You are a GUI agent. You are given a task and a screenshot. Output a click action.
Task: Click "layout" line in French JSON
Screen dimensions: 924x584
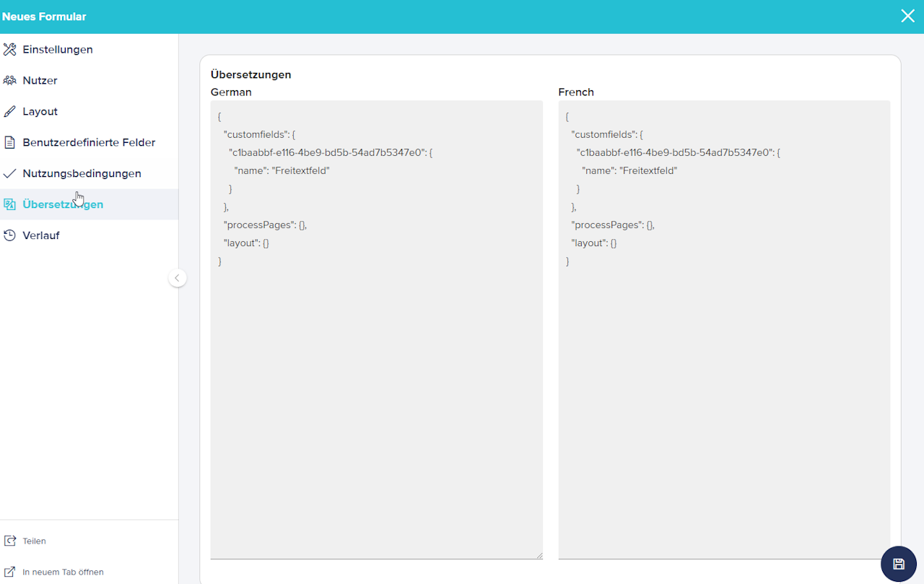point(594,243)
